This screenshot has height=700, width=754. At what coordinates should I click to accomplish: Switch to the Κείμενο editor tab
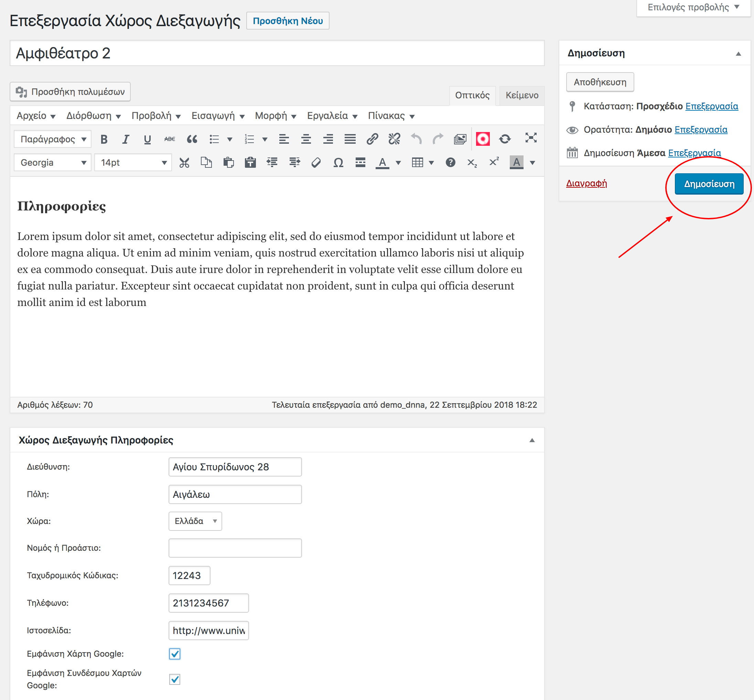[x=521, y=95]
